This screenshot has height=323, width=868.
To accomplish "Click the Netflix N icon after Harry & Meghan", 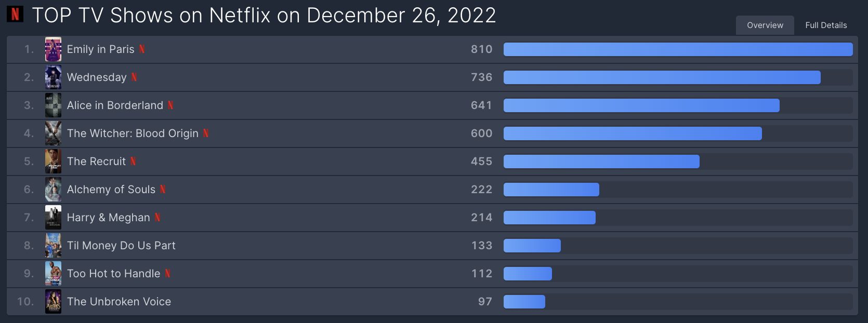I will (x=157, y=218).
